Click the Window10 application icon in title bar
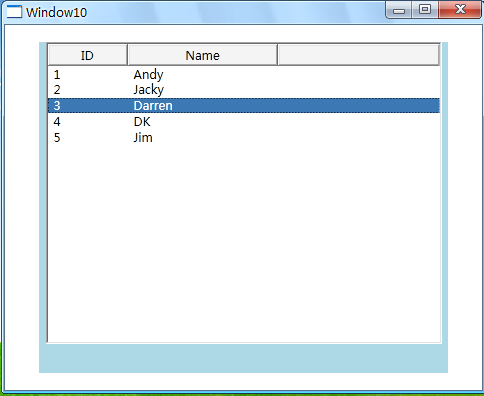484x396 pixels. click(x=14, y=12)
